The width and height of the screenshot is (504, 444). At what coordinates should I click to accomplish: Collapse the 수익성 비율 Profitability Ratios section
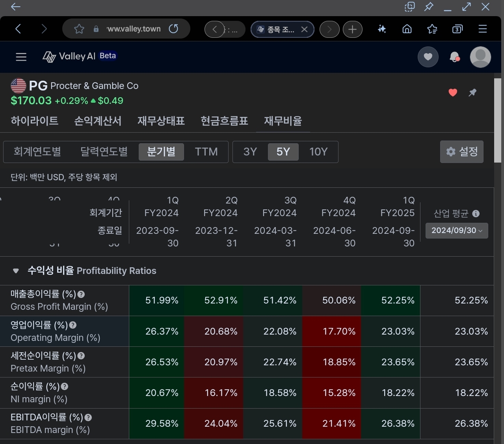(16, 271)
